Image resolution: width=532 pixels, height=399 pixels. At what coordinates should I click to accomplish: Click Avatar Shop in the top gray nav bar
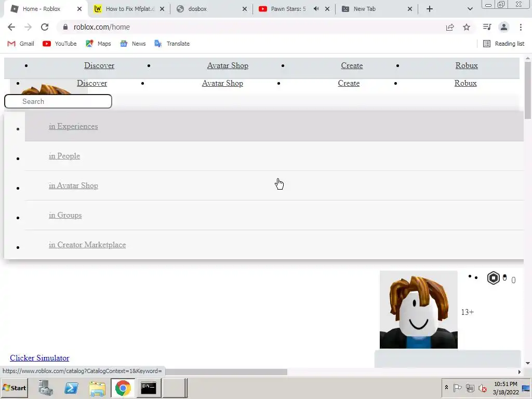click(x=228, y=65)
